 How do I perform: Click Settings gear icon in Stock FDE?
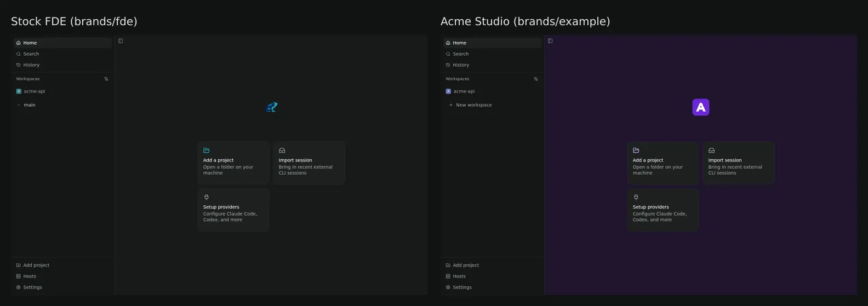pos(19,287)
